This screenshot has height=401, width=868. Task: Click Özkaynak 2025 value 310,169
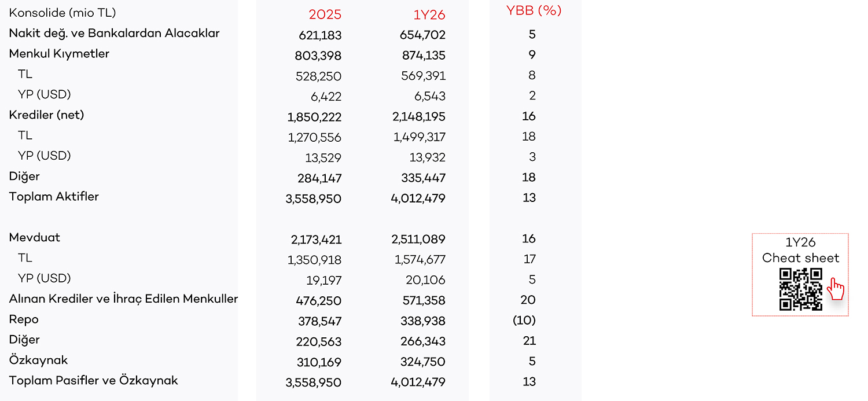pos(319,362)
